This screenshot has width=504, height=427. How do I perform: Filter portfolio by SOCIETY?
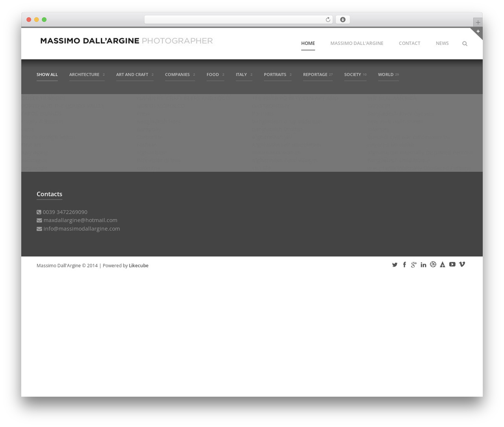click(355, 74)
